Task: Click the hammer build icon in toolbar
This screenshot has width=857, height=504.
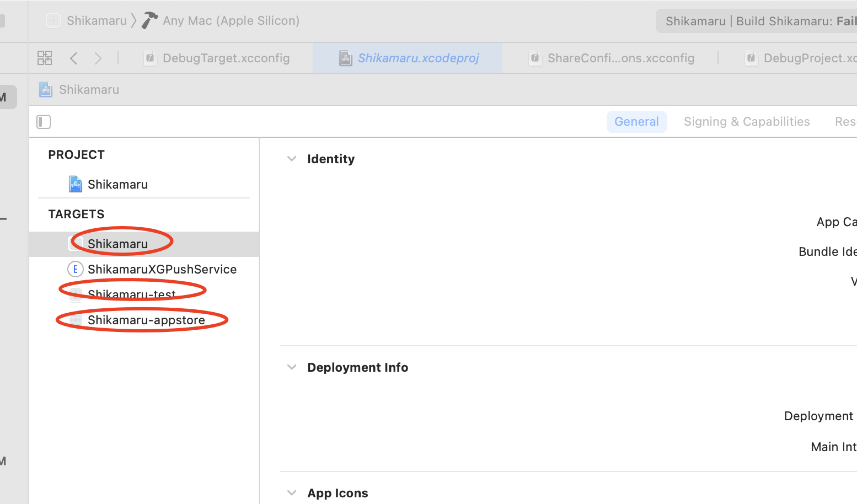Action: [x=149, y=20]
